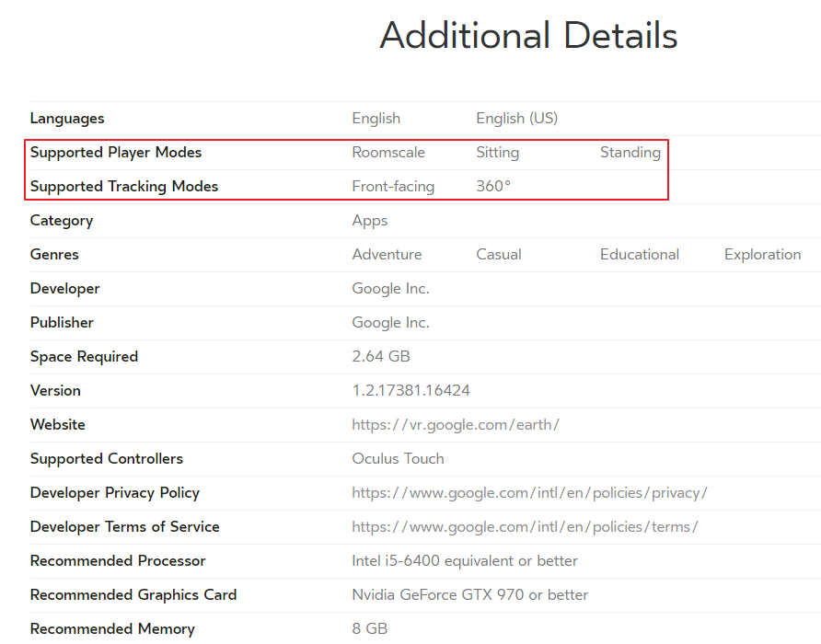Screen dimensions: 821x644
Task: Click Google Inc. in the Publisher row
Action: tap(390, 323)
